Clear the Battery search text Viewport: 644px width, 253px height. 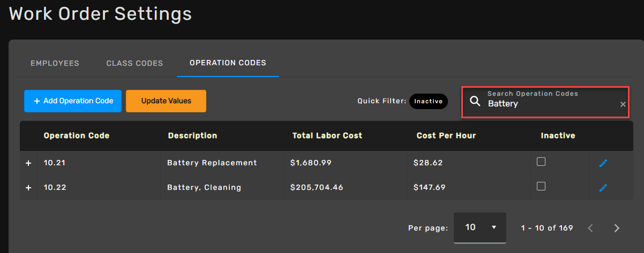click(x=623, y=104)
